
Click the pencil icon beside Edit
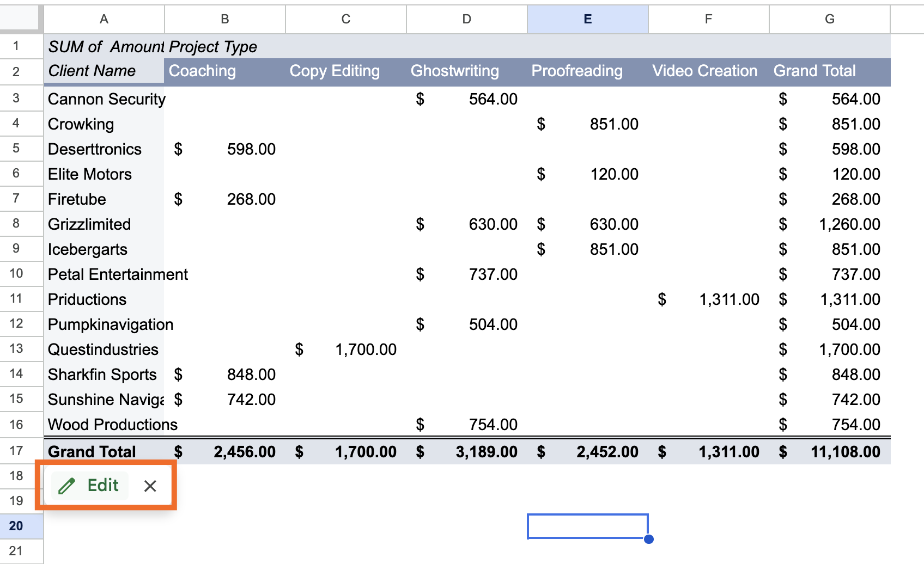pyautogui.click(x=66, y=486)
